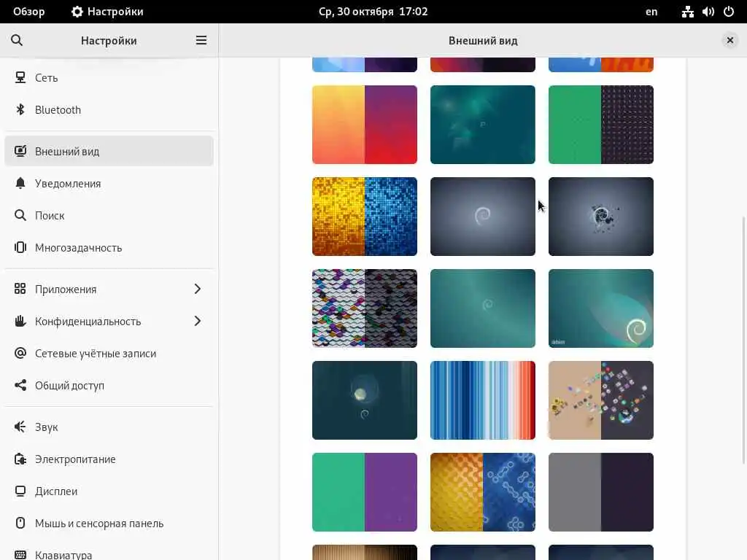
Task: Select the blue and red vertical stripes wallpaper
Action: [483, 400]
